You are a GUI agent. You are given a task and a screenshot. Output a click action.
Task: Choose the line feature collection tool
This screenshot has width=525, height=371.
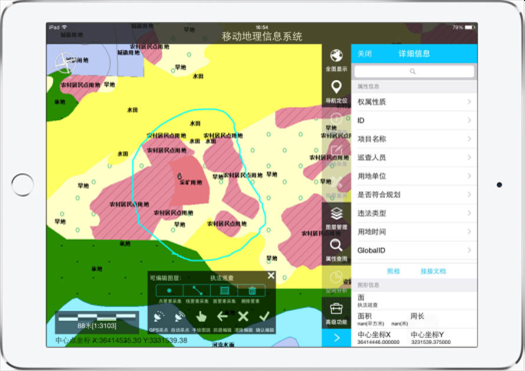click(x=197, y=291)
